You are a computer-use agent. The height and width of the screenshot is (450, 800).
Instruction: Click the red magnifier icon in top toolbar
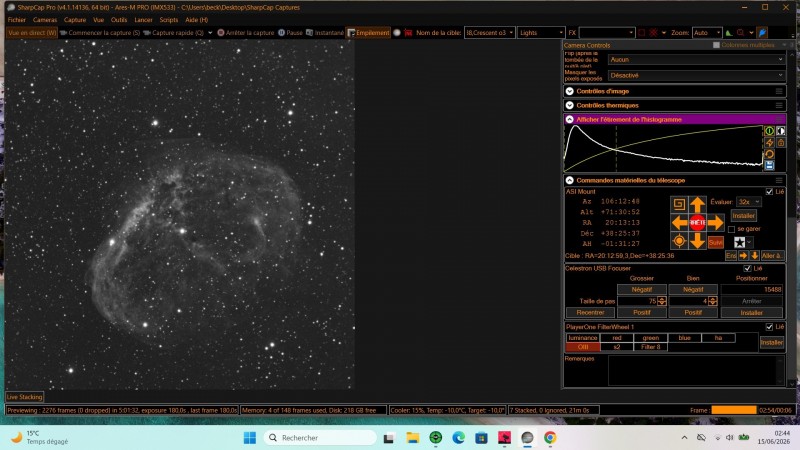(x=740, y=33)
